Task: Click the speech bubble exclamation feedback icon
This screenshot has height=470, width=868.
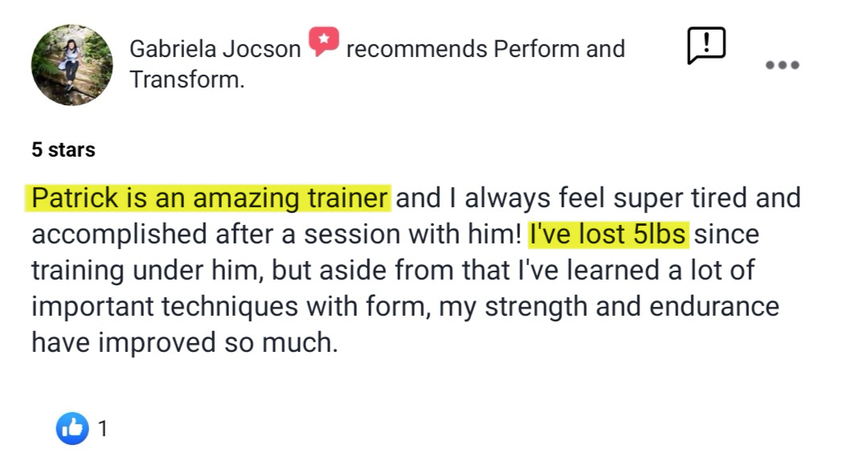Action: click(x=706, y=45)
